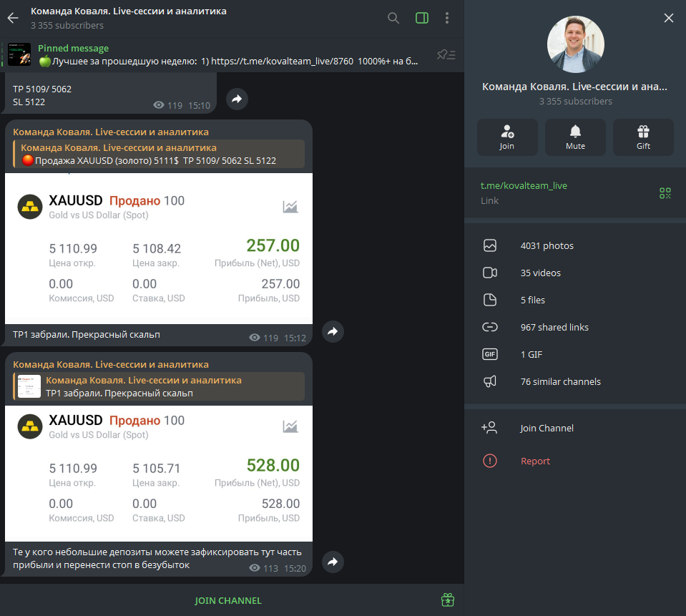The width and height of the screenshot is (686, 616).
Task: Click sender name above the 15:12 message
Action: (111, 132)
